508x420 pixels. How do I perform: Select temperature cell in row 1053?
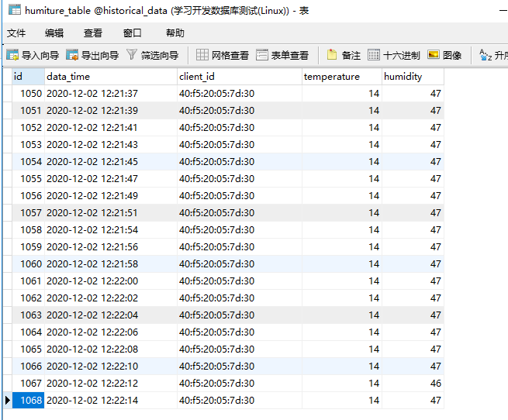pos(342,145)
